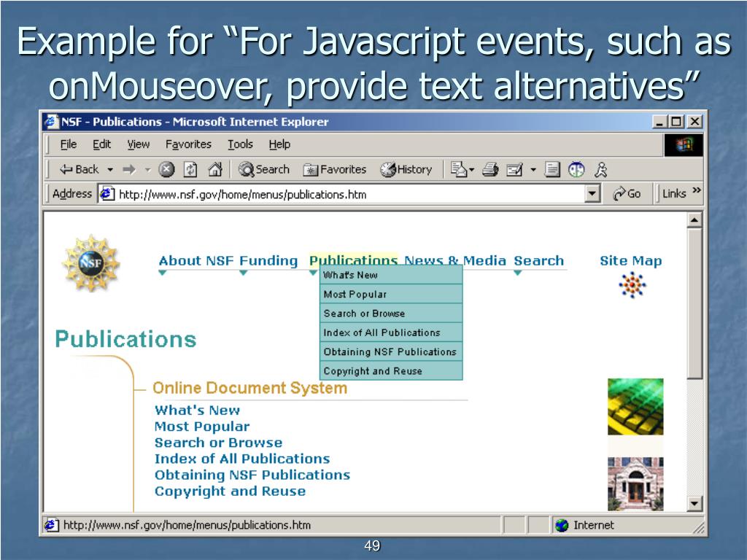The width and height of the screenshot is (747, 560).
Task: Open the Most Popular page link
Action: (202, 426)
